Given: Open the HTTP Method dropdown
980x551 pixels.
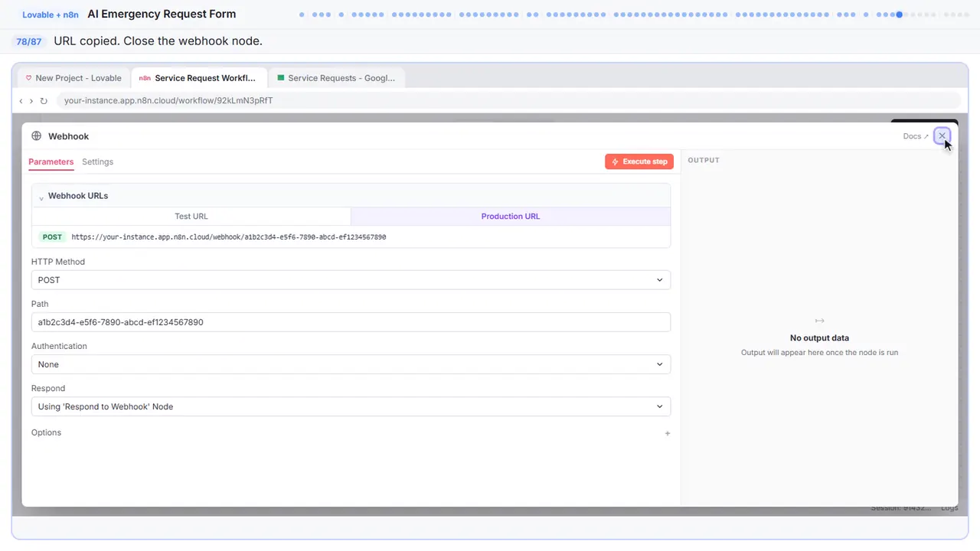Looking at the screenshot, I should [x=351, y=280].
